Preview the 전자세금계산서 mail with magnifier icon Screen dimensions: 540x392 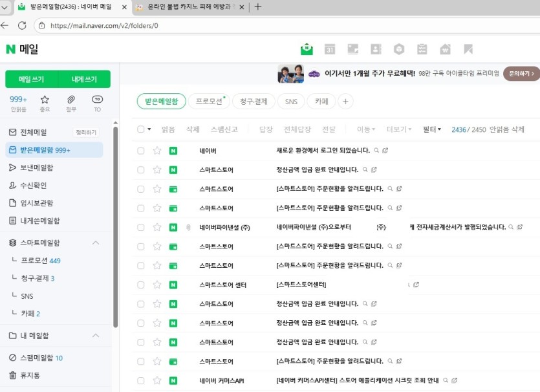point(511,227)
